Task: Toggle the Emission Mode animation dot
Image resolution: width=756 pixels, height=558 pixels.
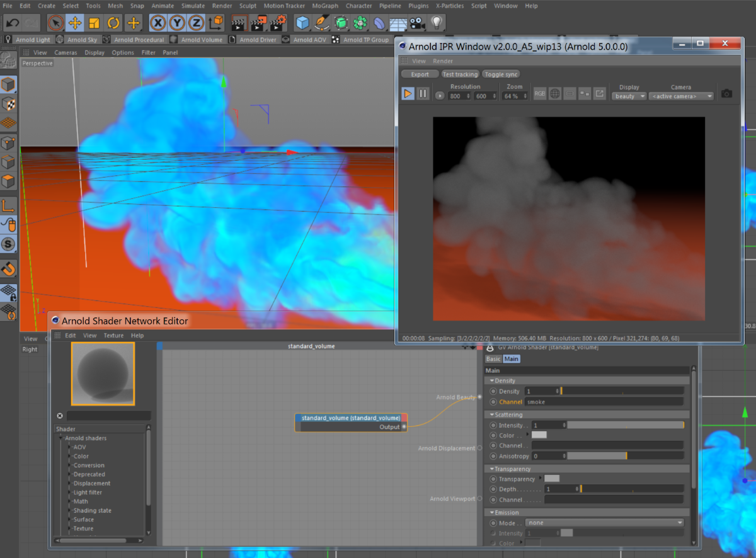Action: [x=493, y=523]
